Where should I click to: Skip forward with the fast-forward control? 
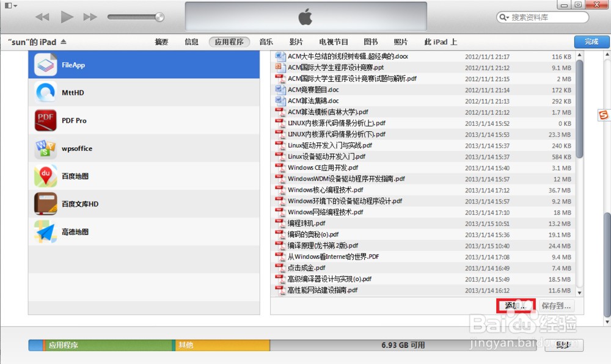click(90, 17)
